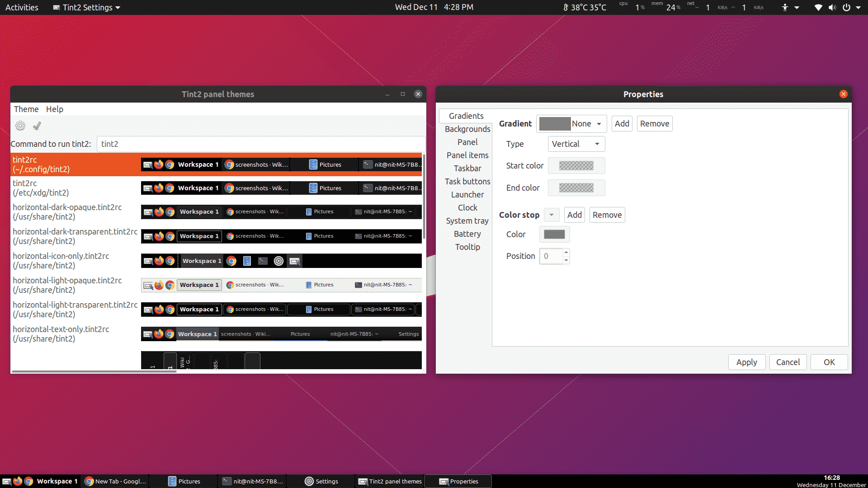Open Settings task in bottom taskbar
The image size is (868, 488).
tap(321, 481)
